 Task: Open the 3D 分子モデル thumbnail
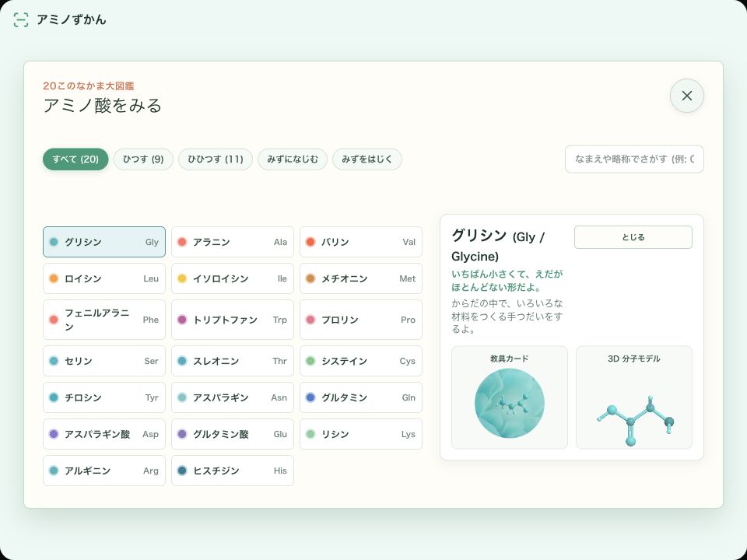[x=634, y=397]
